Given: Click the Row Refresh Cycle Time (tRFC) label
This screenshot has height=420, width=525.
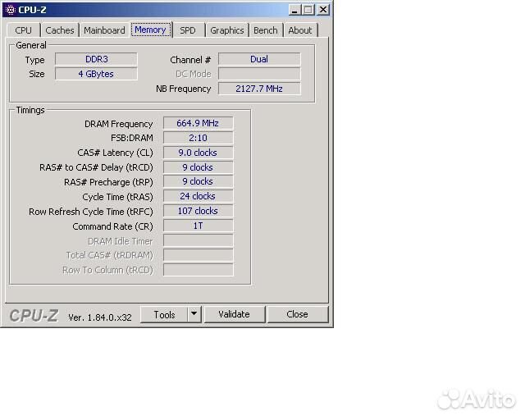Looking at the screenshot, I should [91, 212].
